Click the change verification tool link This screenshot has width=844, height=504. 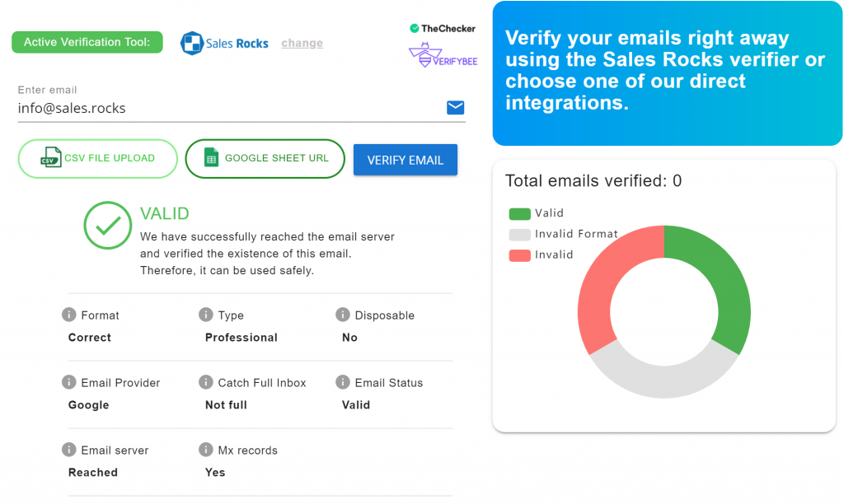302,44
